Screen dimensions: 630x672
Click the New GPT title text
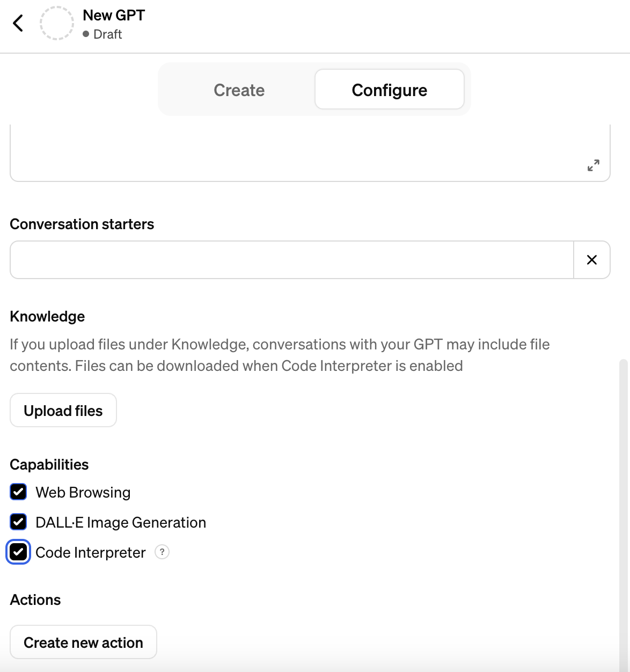click(114, 15)
